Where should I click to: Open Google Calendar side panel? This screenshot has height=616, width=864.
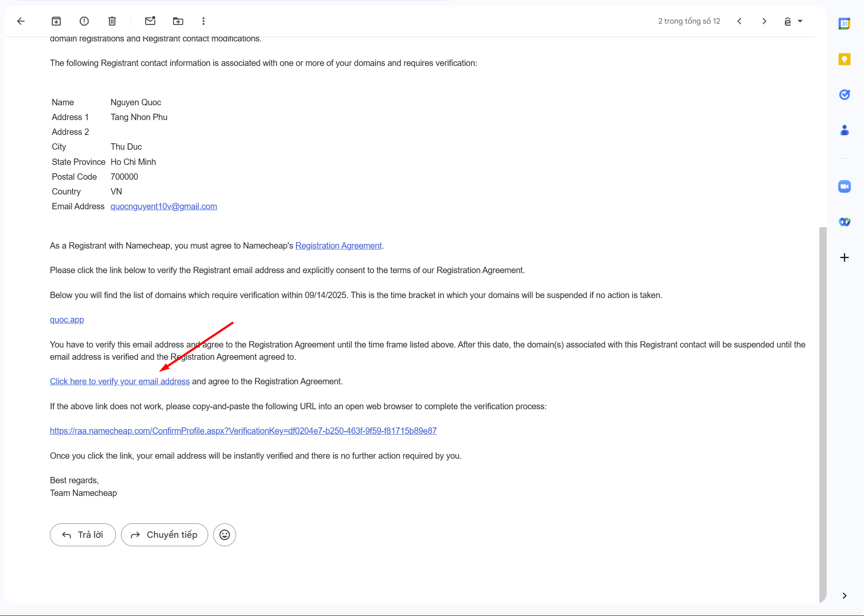point(844,24)
